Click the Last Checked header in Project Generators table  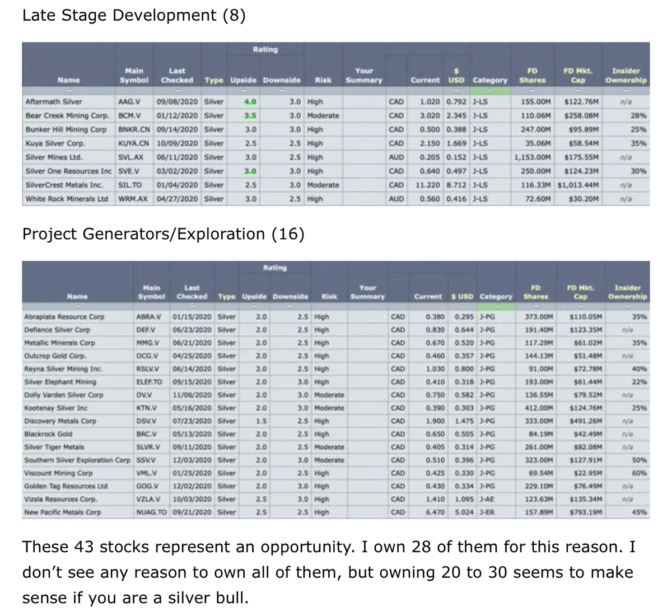tap(192, 292)
